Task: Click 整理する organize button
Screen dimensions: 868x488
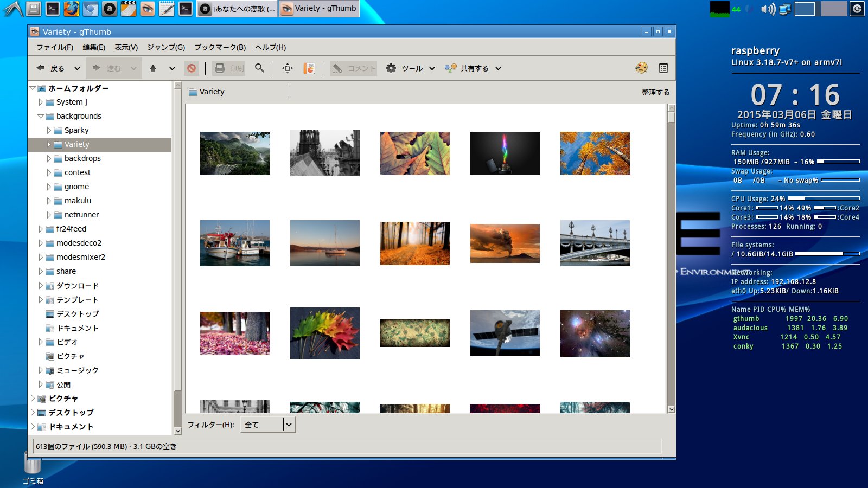Action: [655, 92]
